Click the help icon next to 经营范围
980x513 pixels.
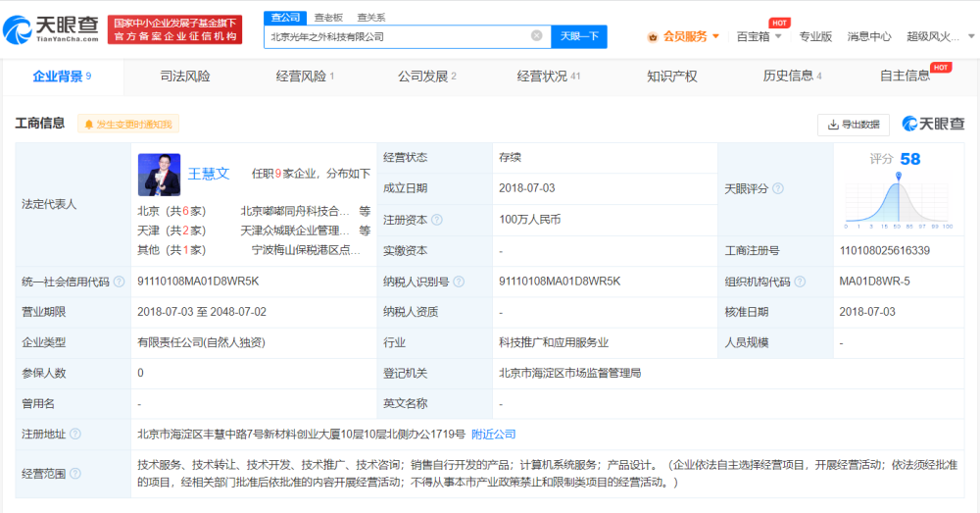click(x=75, y=474)
